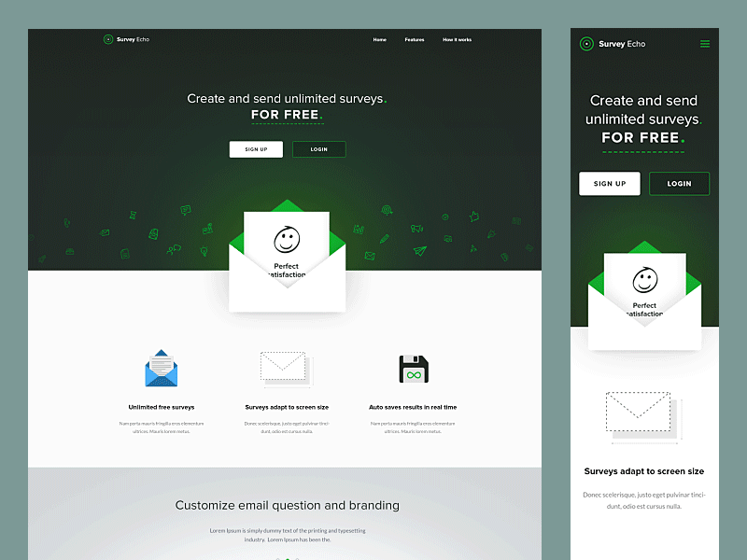Image resolution: width=747 pixels, height=560 pixels.
Task: Click the paper plane icon in hero background
Action: [x=420, y=249]
